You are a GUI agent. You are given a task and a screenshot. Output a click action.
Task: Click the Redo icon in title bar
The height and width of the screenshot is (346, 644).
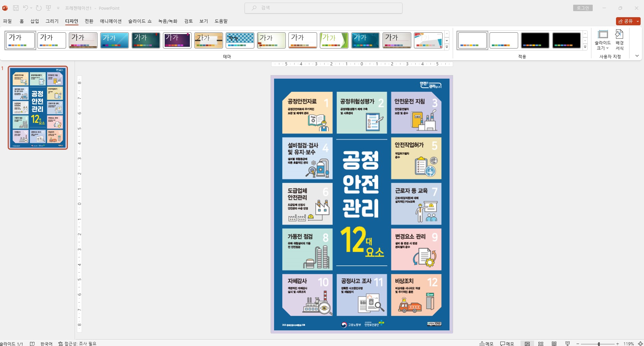38,8
